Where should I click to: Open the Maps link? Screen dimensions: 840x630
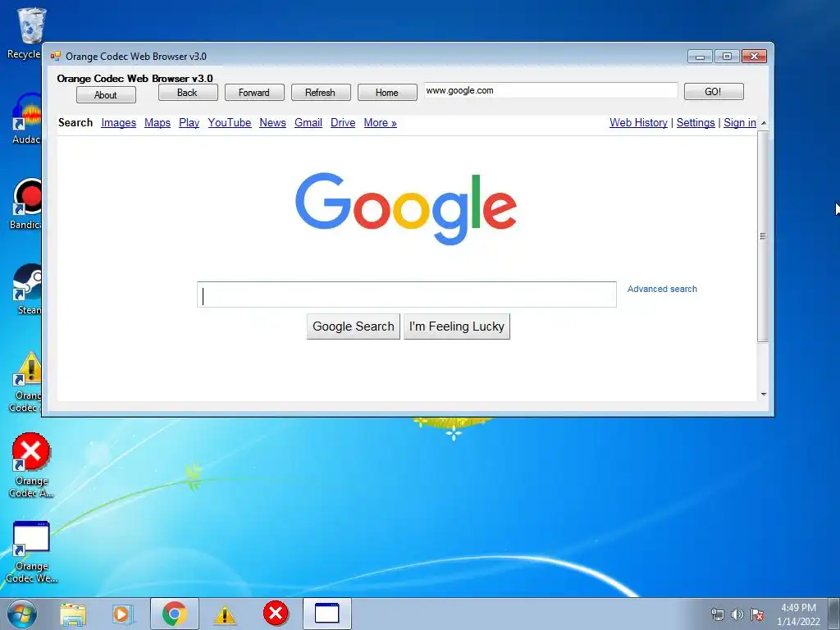click(157, 123)
